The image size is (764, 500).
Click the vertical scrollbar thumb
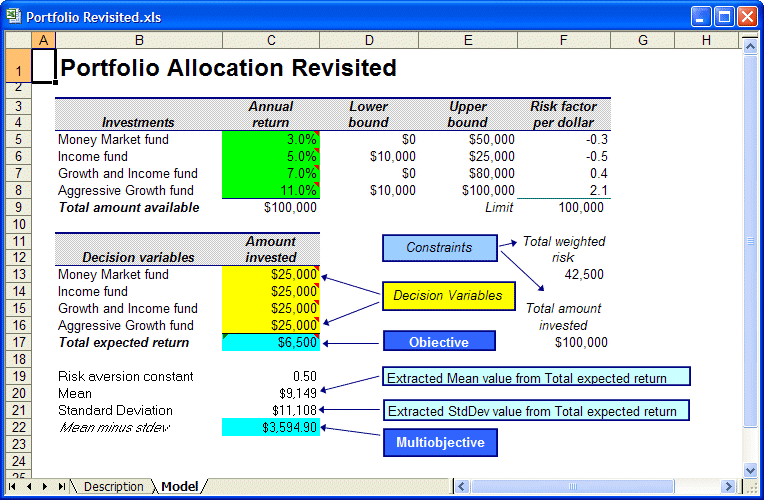pos(750,241)
